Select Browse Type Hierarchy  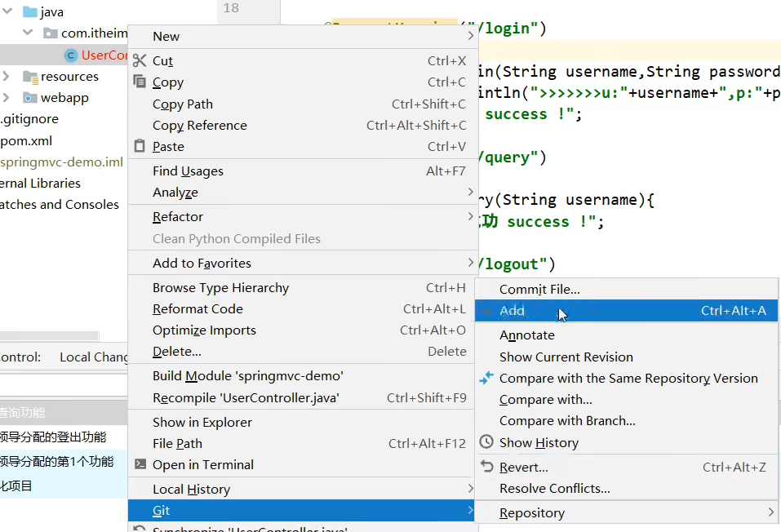(x=301, y=287)
